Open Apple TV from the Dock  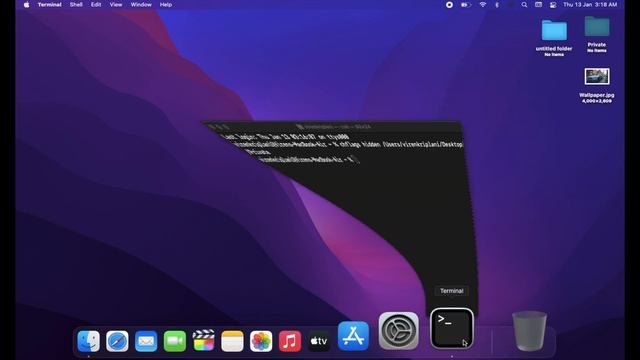[319, 340]
